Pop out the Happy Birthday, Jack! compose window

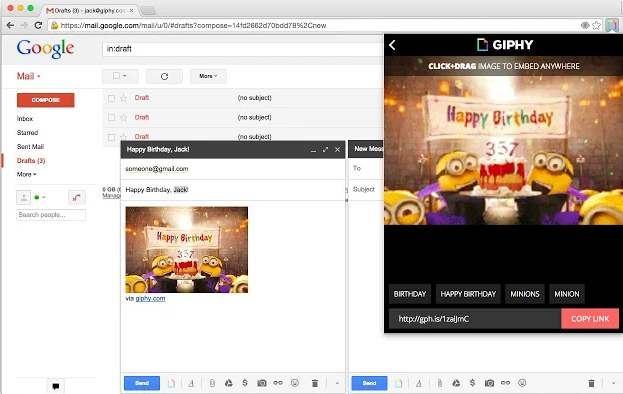pyautogui.click(x=325, y=150)
